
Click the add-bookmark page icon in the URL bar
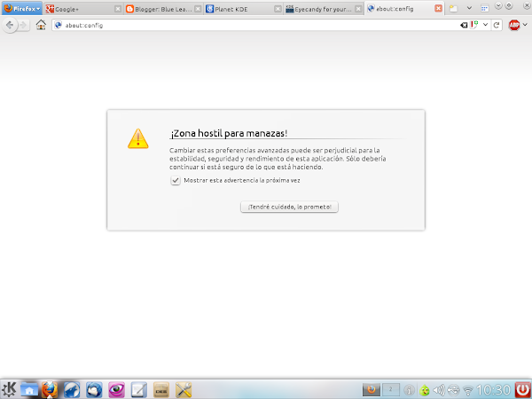[473, 25]
